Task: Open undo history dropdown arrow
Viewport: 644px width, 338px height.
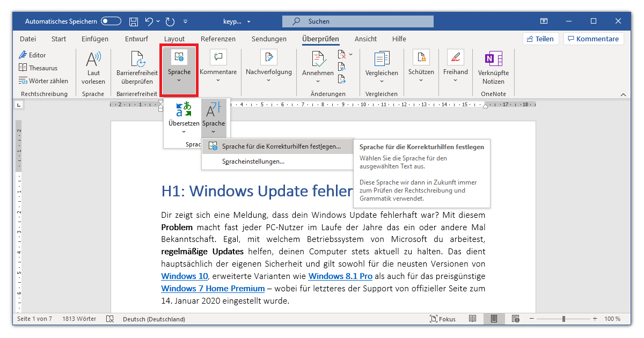Action: pos(158,21)
